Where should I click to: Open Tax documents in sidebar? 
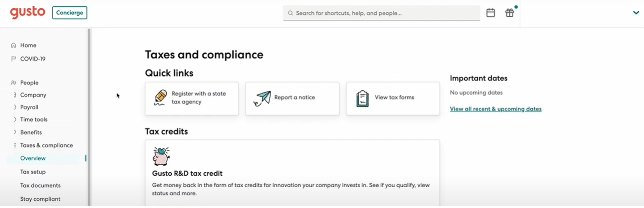pyautogui.click(x=40, y=185)
